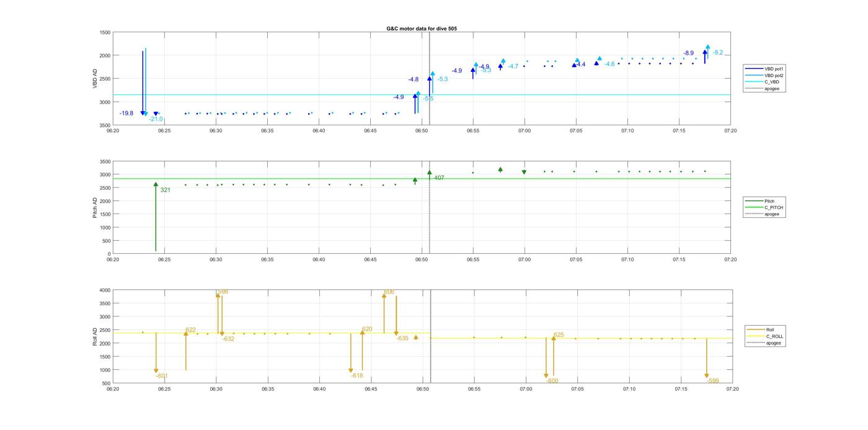Click the "-8.9" VBD data label

click(689, 53)
